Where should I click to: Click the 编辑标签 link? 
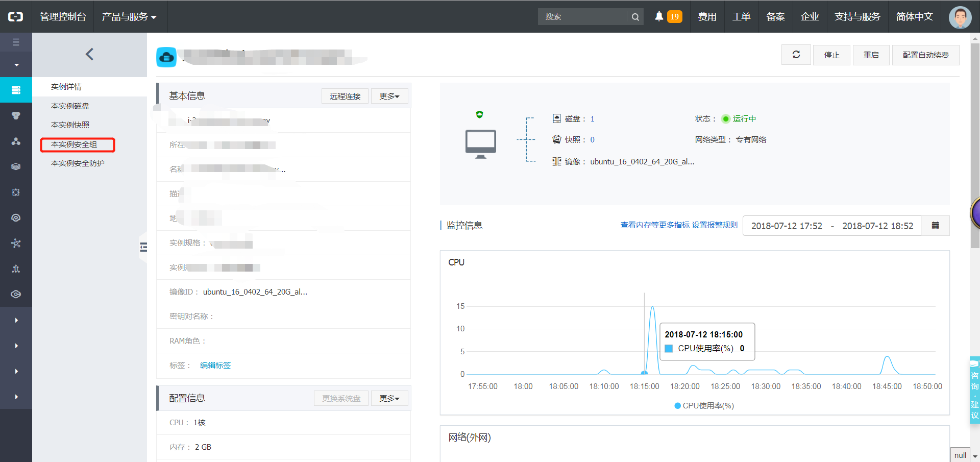[215, 365]
